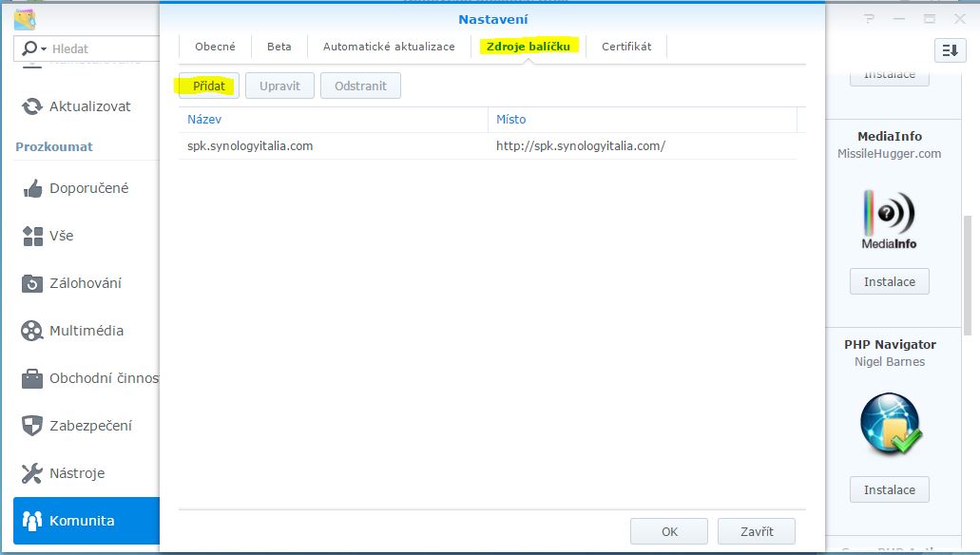Select Doporučené category label

(88, 188)
